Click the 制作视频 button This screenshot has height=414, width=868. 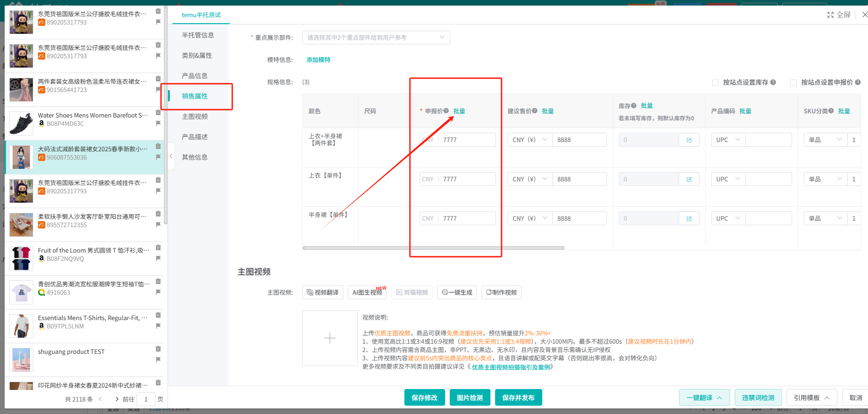coord(502,292)
